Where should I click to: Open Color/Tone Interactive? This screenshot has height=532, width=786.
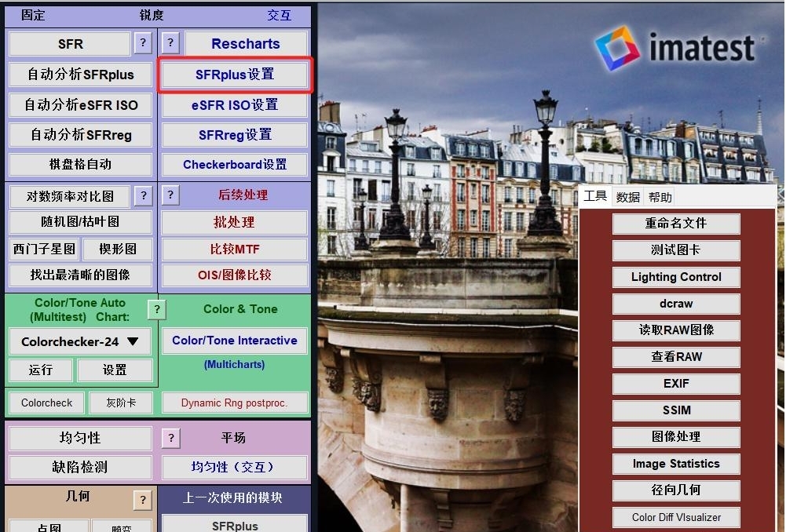[x=235, y=341]
